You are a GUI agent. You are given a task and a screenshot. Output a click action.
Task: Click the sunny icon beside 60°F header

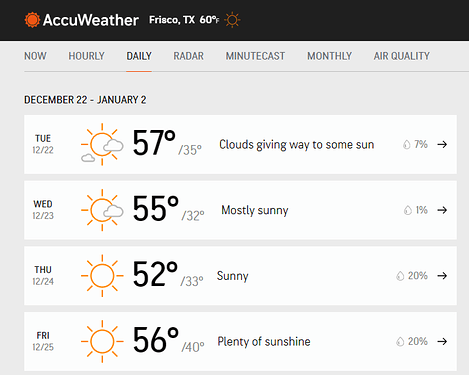232,20
